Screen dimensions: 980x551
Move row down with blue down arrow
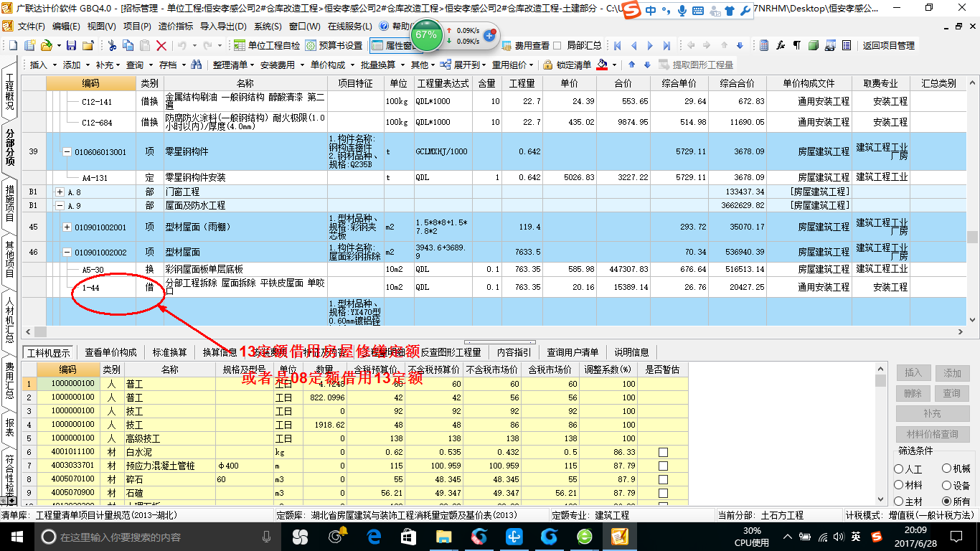647,65
